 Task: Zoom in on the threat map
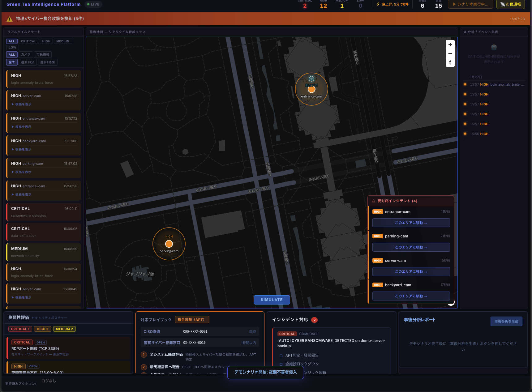pos(450,45)
